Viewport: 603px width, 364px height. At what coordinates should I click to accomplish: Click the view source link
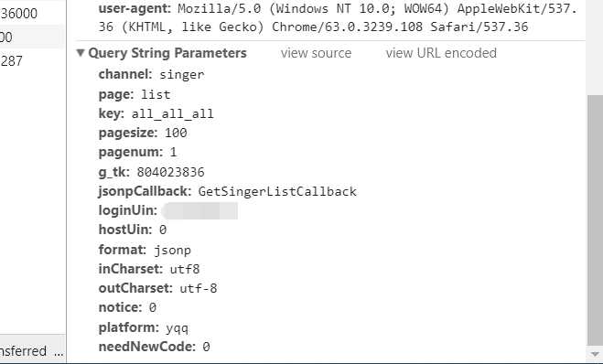(316, 53)
